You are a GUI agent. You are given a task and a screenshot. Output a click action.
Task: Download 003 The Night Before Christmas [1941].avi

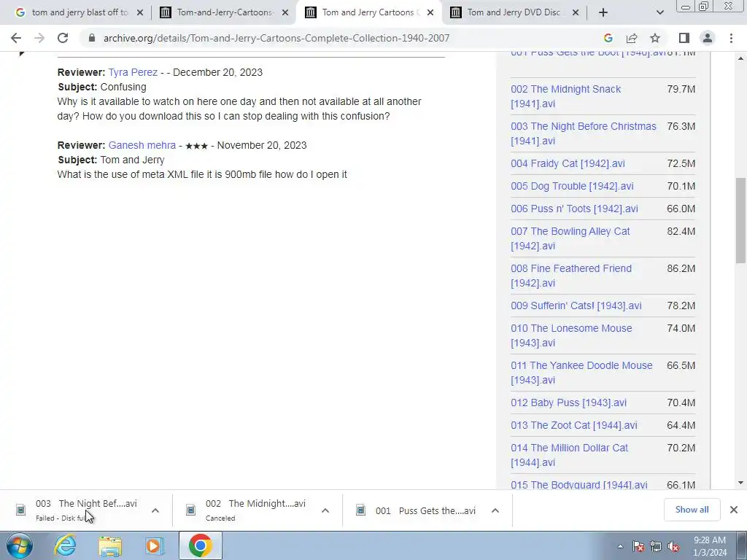[584, 133]
